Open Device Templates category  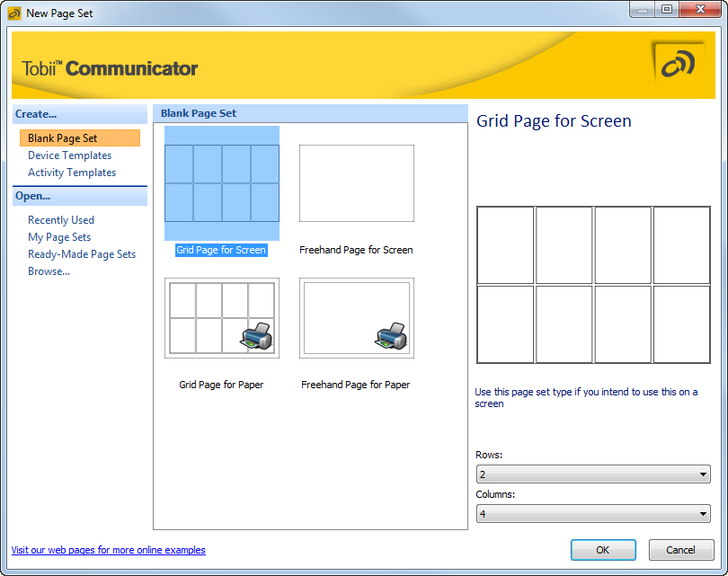coord(69,155)
